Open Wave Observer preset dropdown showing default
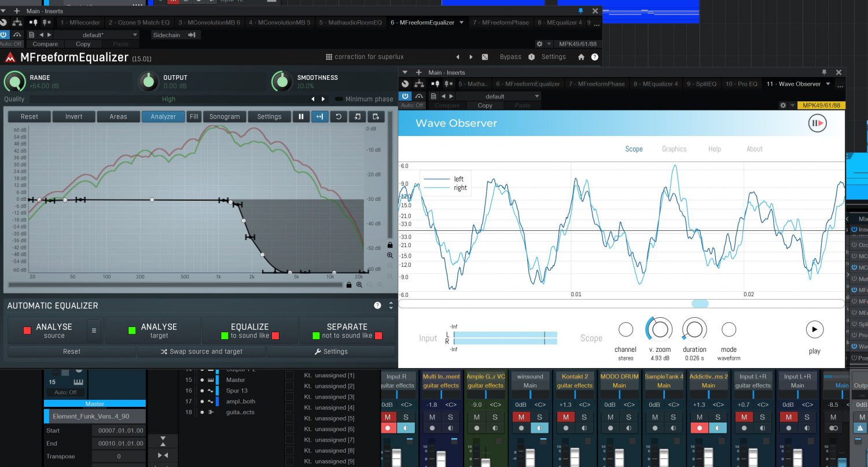 [x=499, y=96]
